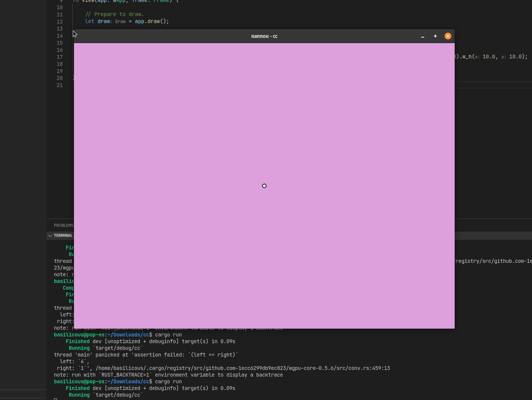The image size is (532, 400).
Task: Click 'app.draw();' in the code
Action: (x=152, y=21)
